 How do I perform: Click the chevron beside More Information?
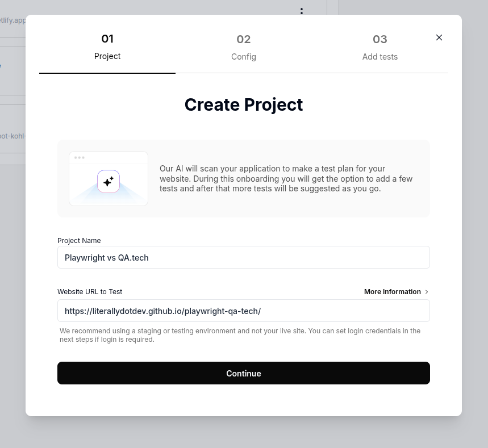427,292
